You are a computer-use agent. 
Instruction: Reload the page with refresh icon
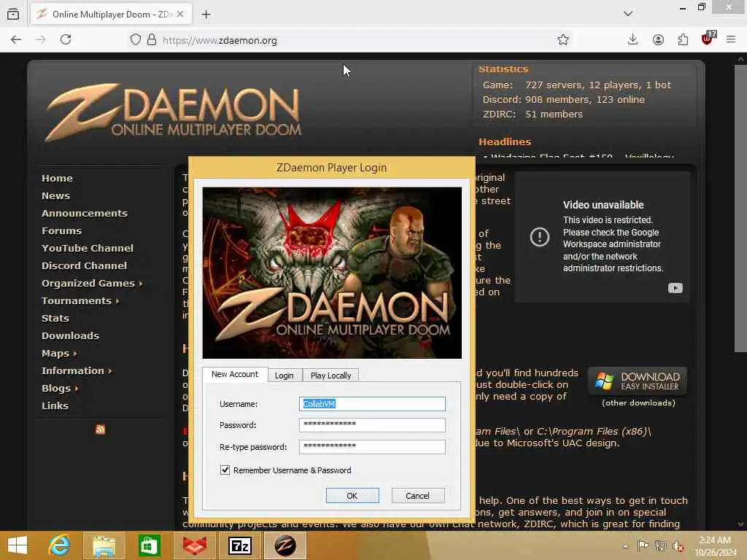click(66, 39)
